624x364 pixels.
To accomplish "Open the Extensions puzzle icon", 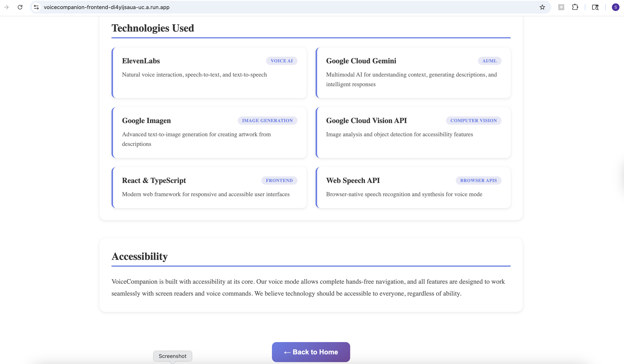I will [575, 7].
